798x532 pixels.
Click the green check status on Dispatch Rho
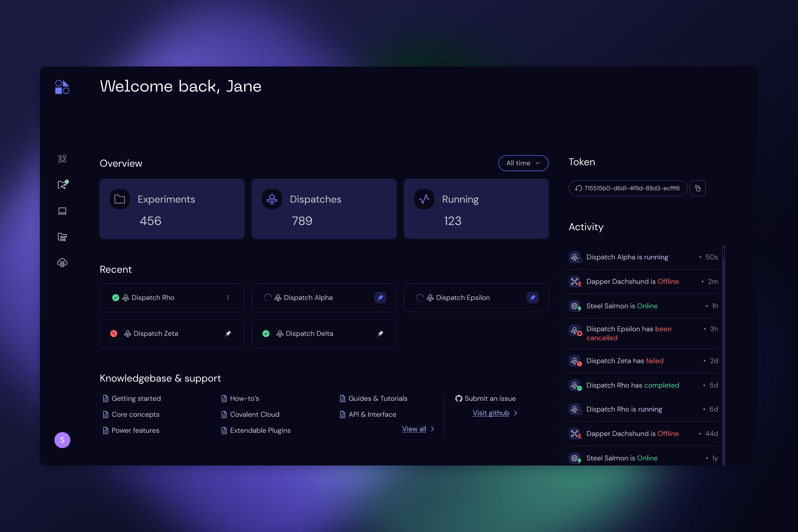tap(116, 298)
